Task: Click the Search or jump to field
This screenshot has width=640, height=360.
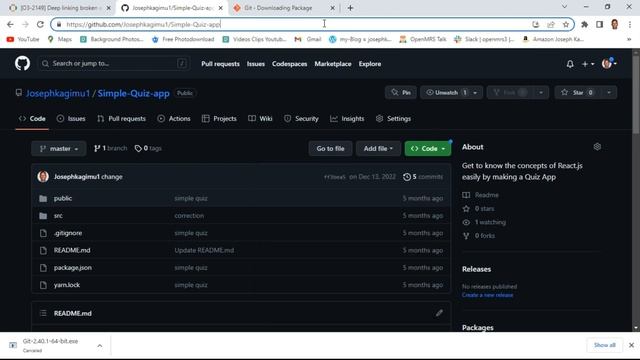Action: click(x=114, y=64)
